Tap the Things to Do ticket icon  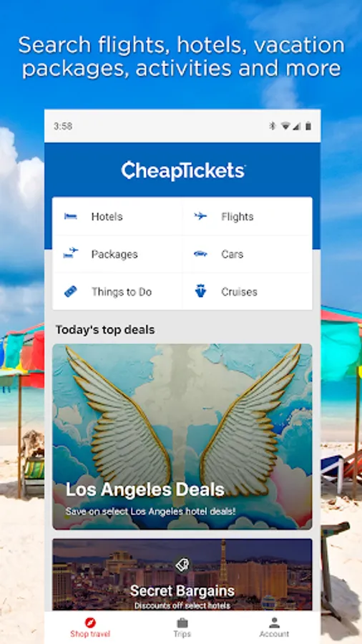point(71,292)
